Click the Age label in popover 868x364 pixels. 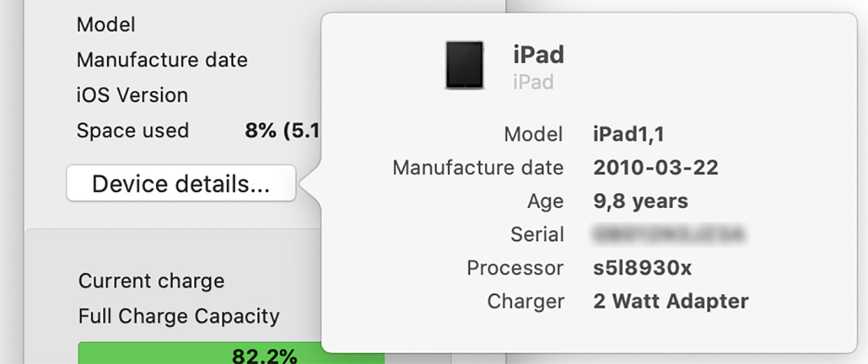tap(545, 202)
